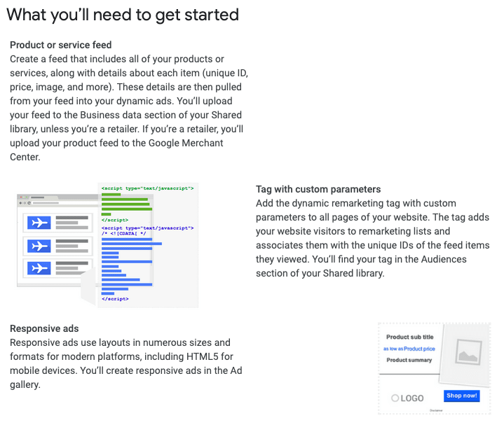Click the red dot on illustrated browser window
Screen dimensions: 504x425
(20, 197)
